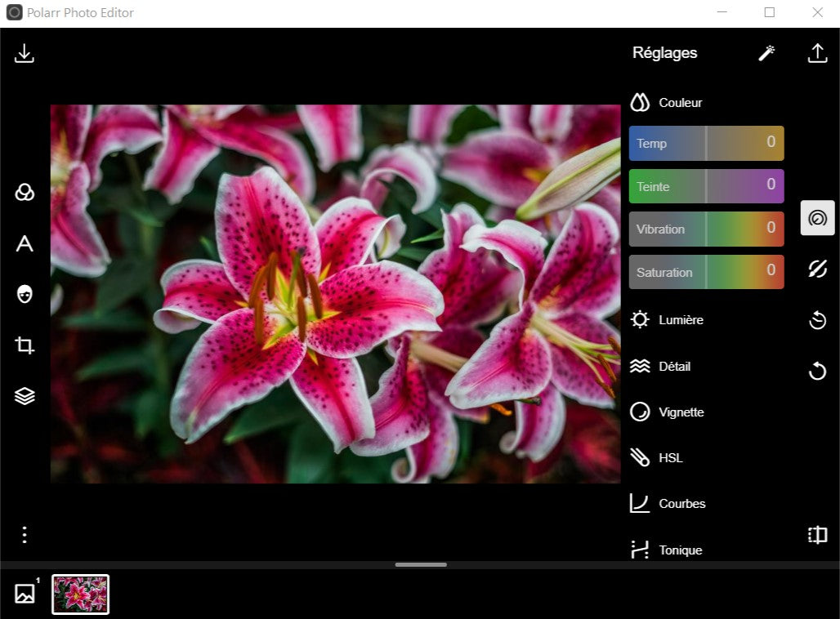The width and height of the screenshot is (840, 619).
Task: Click the undo reset arrow icon
Action: point(817,372)
